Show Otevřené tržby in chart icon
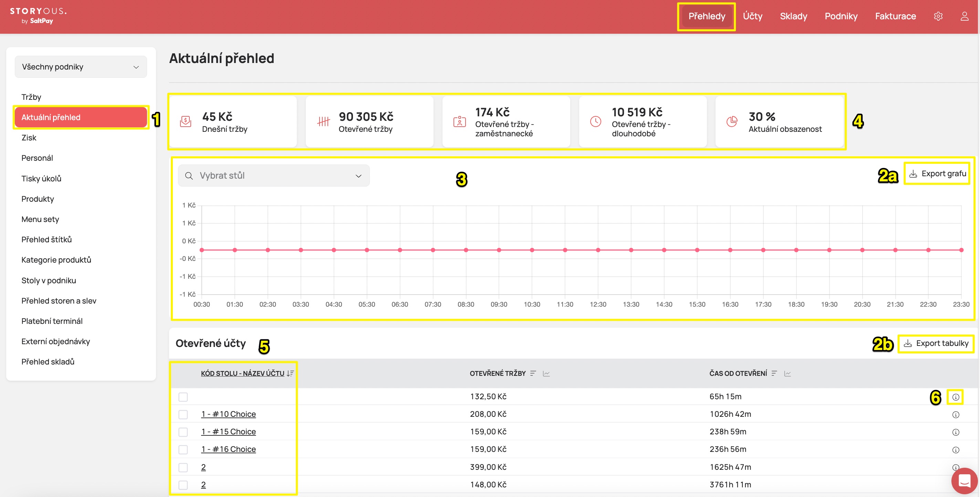980x497 pixels. click(x=546, y=373)
